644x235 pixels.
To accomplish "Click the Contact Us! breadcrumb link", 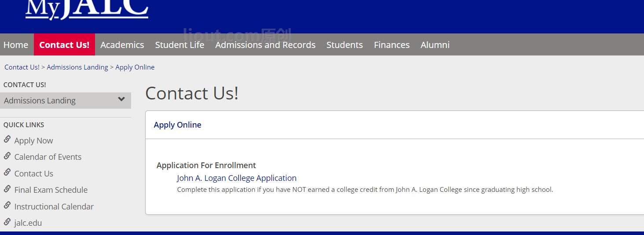I will click(x=22, y=67).
